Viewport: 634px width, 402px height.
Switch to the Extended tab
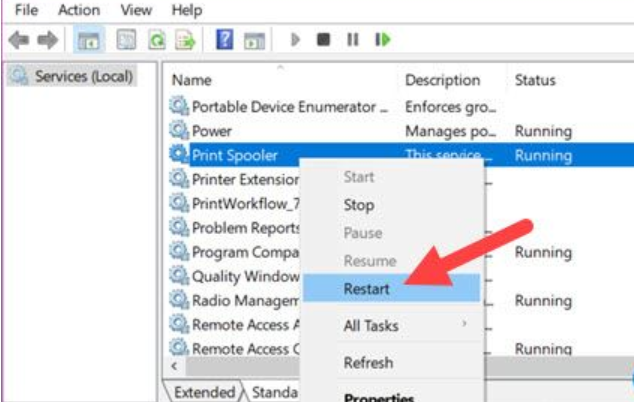tap(205, 392)
